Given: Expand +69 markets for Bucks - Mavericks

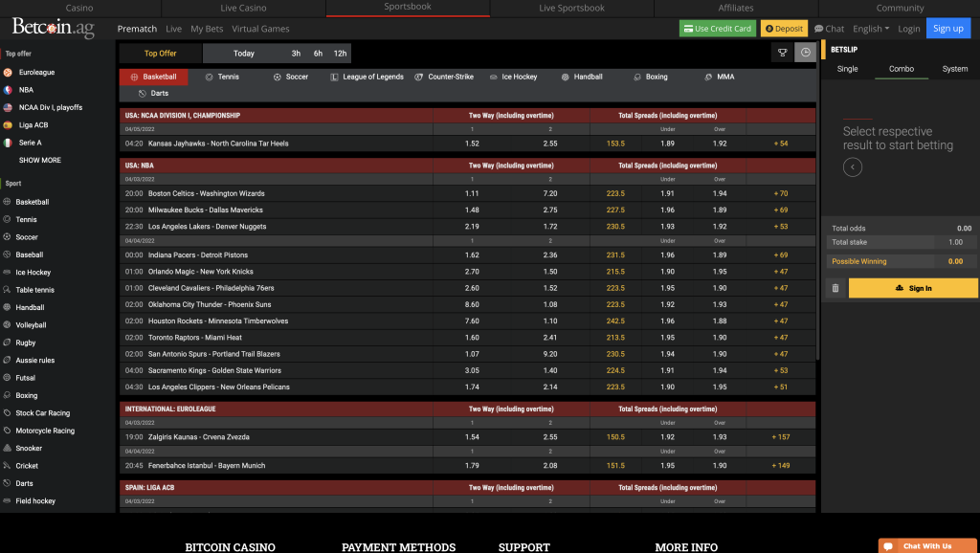Looking at the screenshot, I should 781,210.
